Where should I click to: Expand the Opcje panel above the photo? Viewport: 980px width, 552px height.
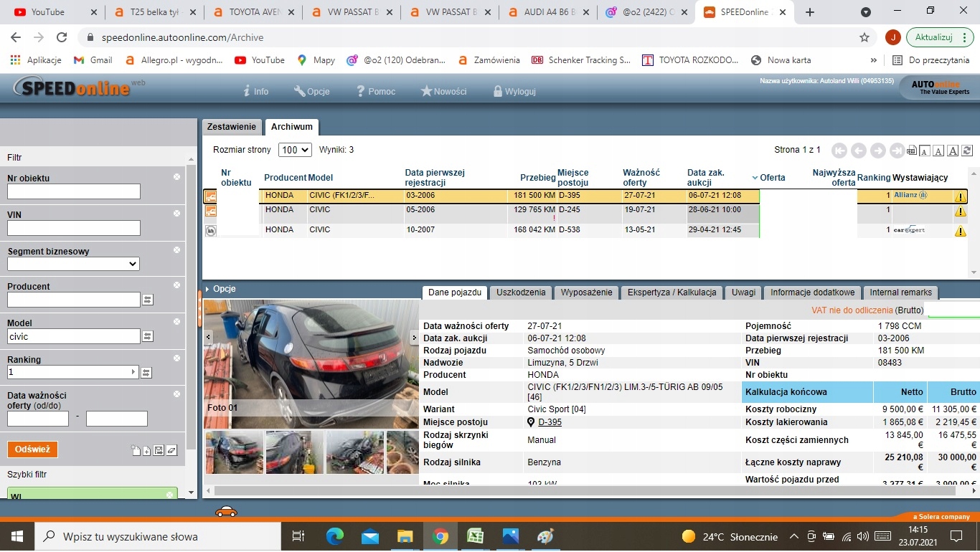click(224, 289)
